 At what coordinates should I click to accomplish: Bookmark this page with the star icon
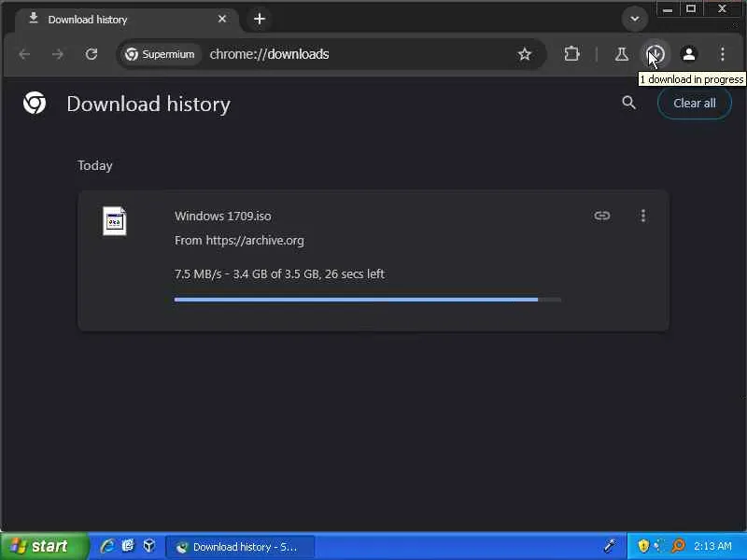pos(525,54)
